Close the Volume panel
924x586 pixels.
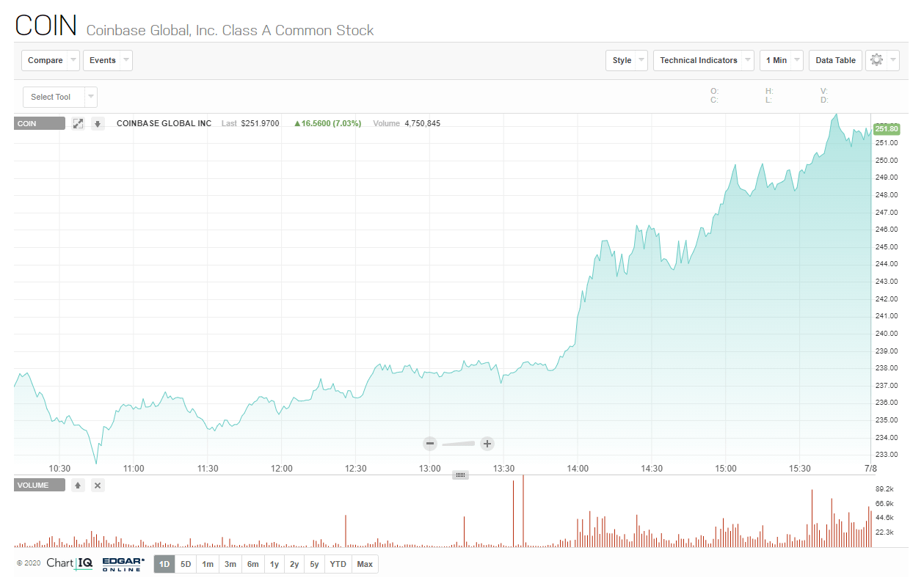pyautogui.click(x=98, y=485)
